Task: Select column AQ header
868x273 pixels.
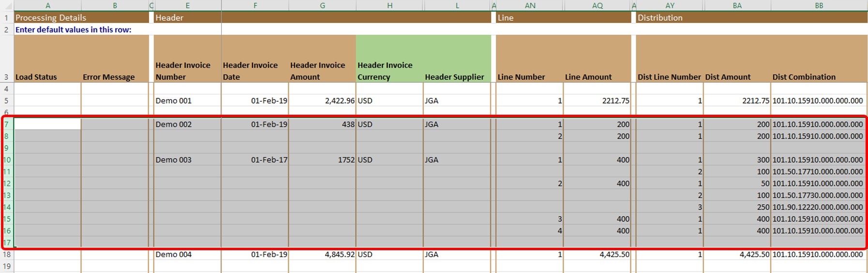Action: 598,5
